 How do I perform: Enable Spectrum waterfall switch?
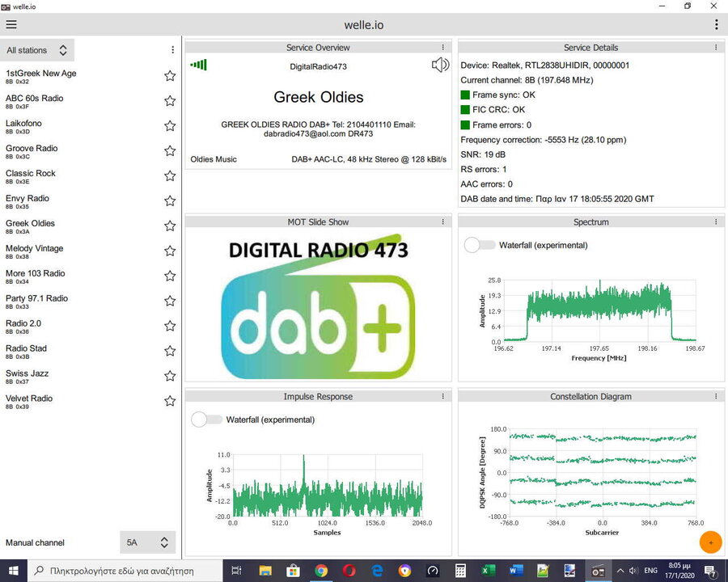(x=480, y=245)
